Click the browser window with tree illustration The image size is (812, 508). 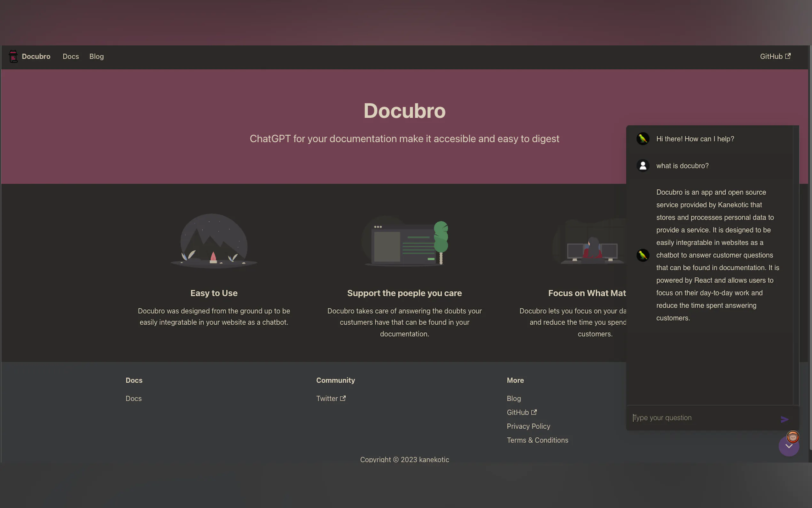[404, 242]
